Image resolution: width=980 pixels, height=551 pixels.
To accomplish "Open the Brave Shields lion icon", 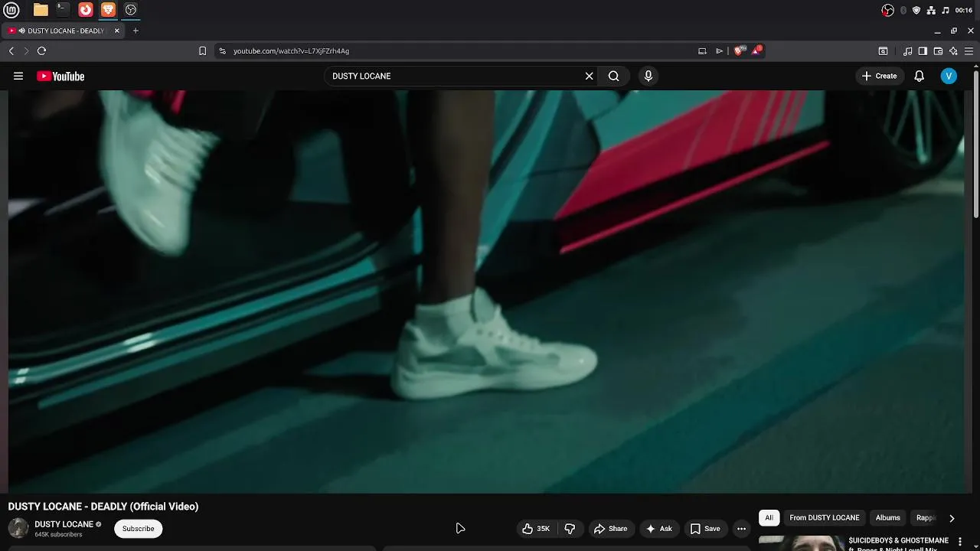I will pos(739,51).
